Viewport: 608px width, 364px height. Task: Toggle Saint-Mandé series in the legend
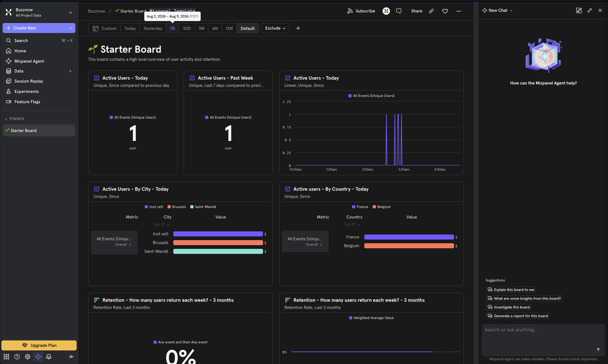click(203, 207)
